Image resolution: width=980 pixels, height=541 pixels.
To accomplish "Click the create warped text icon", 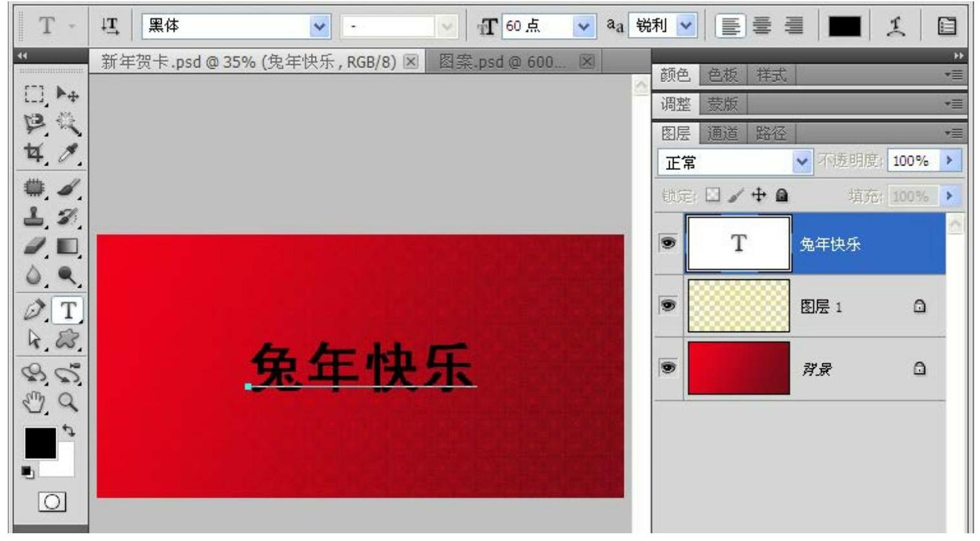I will (895, 26).
